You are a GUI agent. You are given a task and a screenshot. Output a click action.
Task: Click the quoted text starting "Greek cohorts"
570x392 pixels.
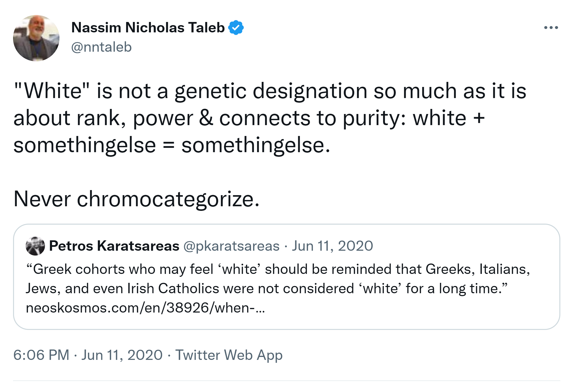pos(278,270)
